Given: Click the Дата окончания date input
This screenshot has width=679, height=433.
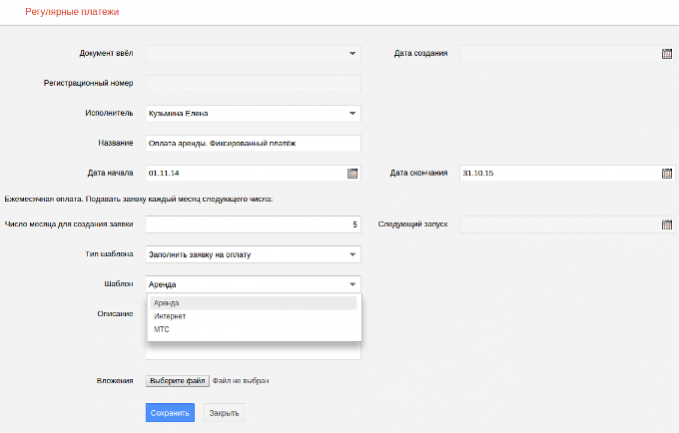Looking at the screenshot, I should pos(558,173).
